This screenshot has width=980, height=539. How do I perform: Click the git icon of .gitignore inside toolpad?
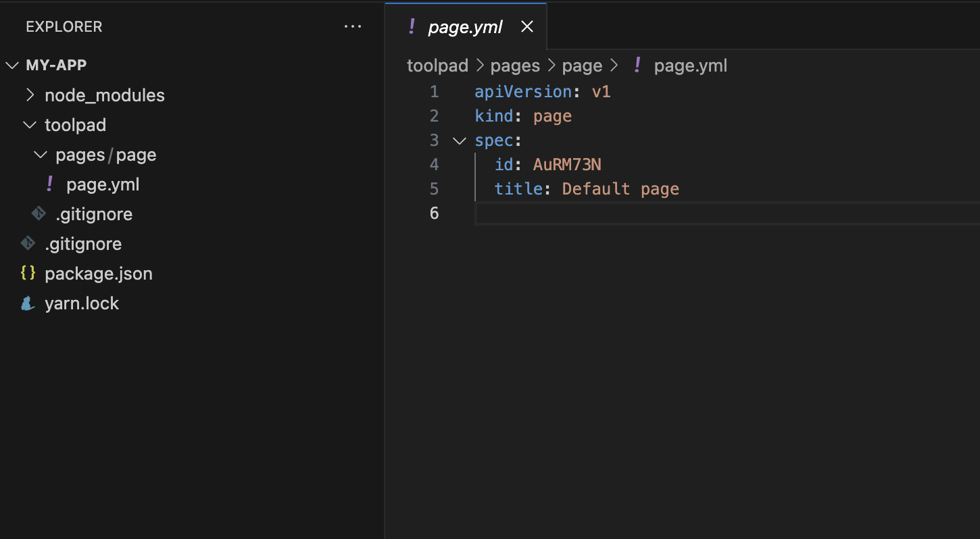click(39, 213)
